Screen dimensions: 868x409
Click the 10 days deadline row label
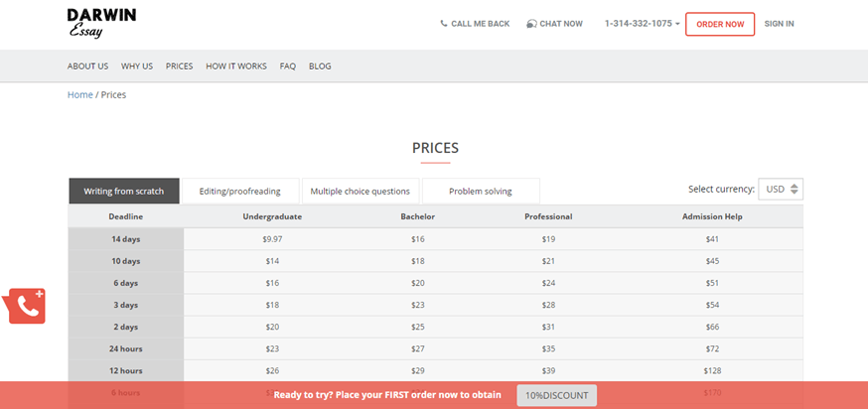pos(126,261)
